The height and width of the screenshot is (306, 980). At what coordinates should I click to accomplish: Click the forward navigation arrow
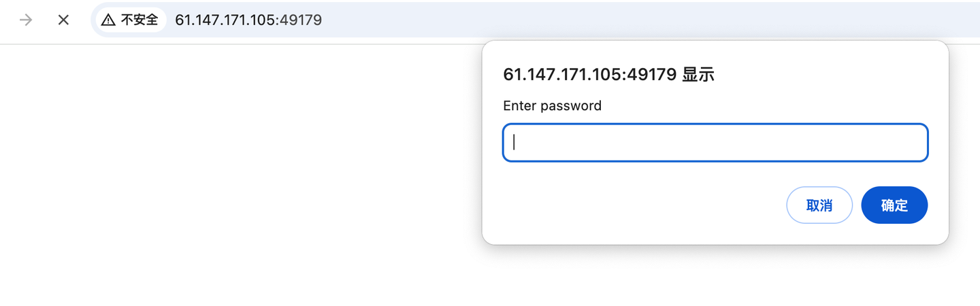pos(26,20)
